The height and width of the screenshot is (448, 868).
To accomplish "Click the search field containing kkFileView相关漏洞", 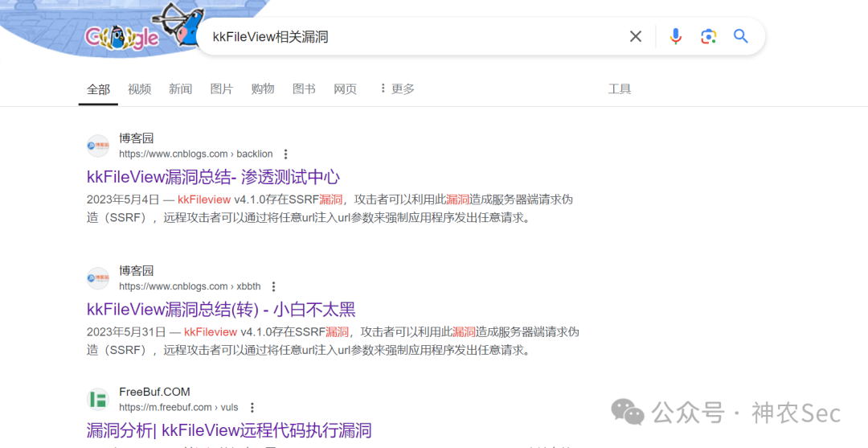I will coord(416,36).
